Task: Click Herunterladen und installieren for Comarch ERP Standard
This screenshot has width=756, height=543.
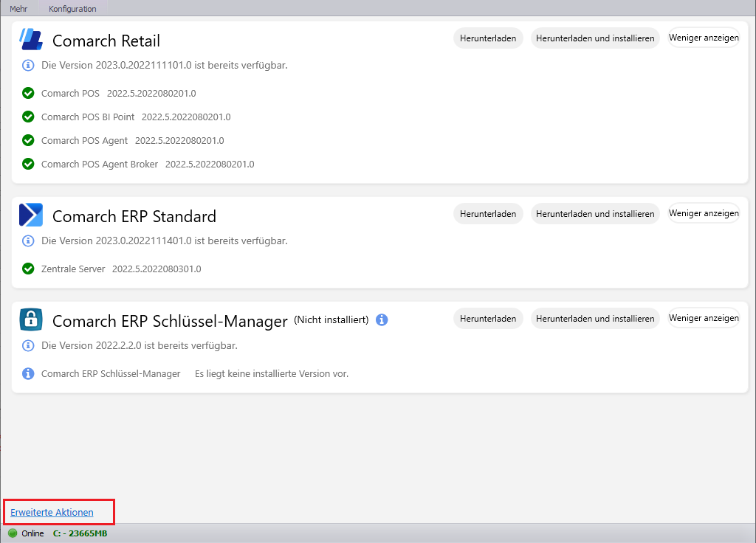Action: pos(595,213)
